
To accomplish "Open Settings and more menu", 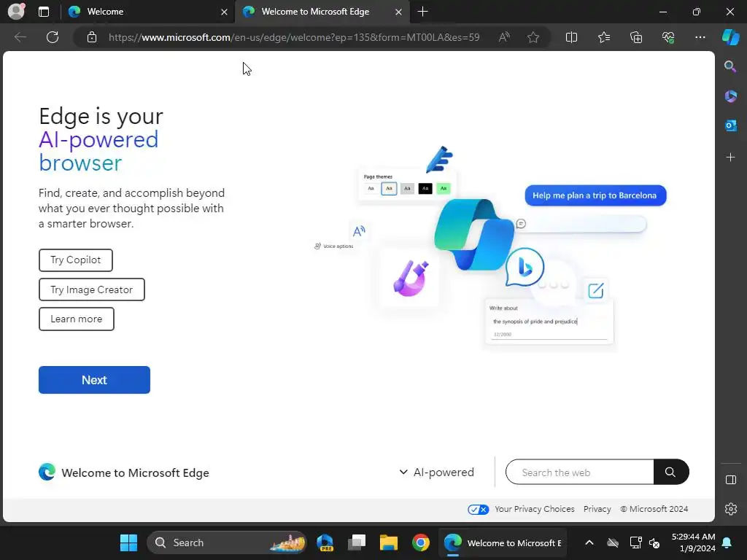I will (700, 37).
